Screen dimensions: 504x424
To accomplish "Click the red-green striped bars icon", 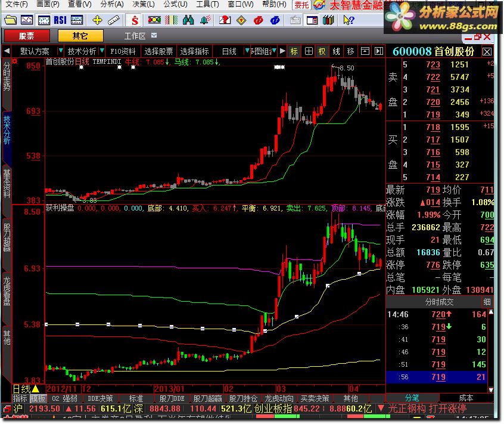I will click(172, 20).
